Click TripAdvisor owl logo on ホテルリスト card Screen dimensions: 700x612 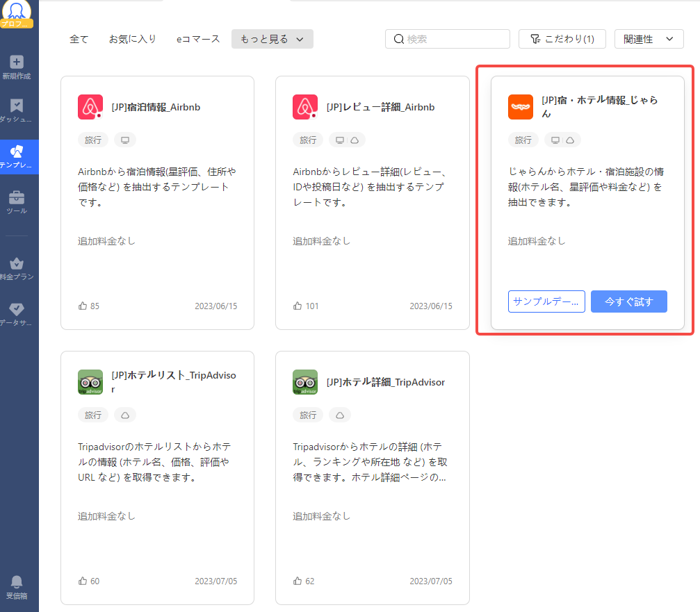(90, 382)
